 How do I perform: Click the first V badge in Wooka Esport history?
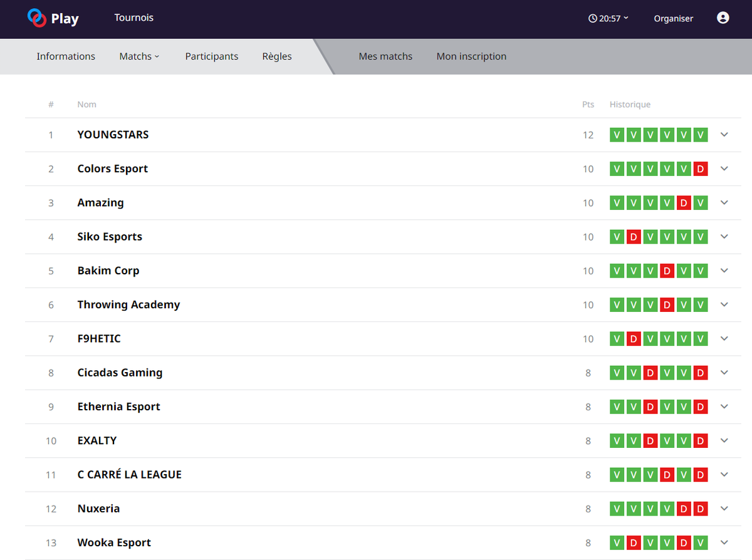point(617,542)
